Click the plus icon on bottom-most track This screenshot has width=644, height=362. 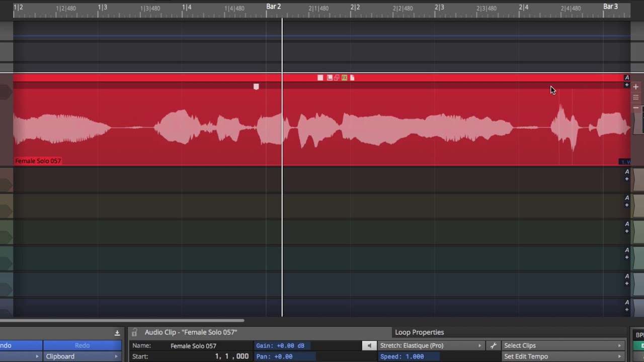(x=627, y=310)
